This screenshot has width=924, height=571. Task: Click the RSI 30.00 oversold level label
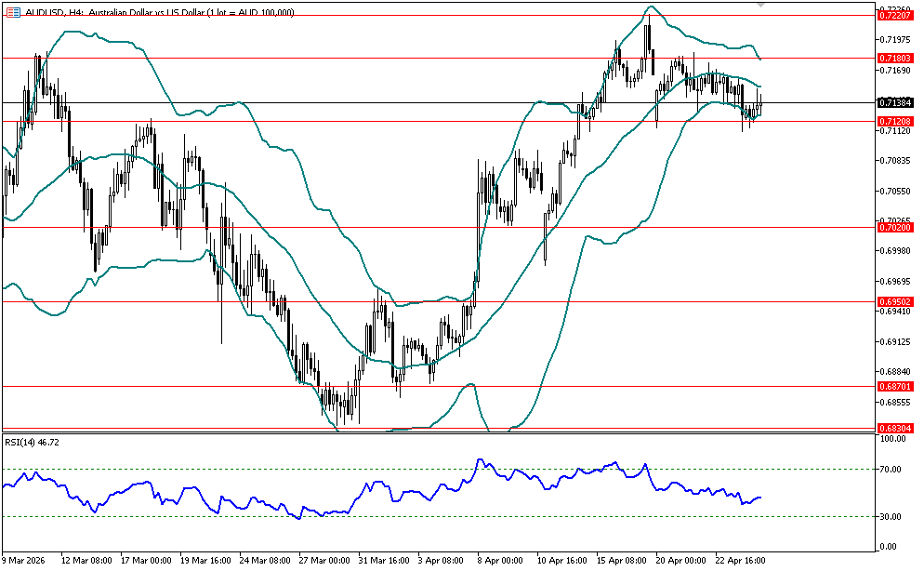pos(891,517)
